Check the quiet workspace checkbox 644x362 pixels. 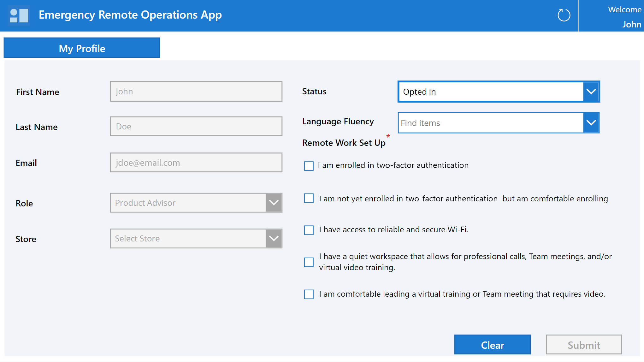(309, 262)
